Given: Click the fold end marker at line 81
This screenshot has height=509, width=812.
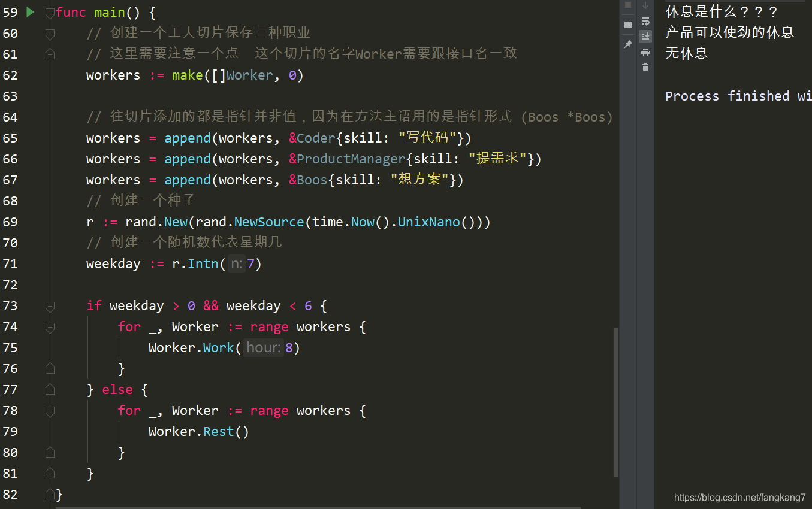Looking at the screenshot, I should coord(50,474).
